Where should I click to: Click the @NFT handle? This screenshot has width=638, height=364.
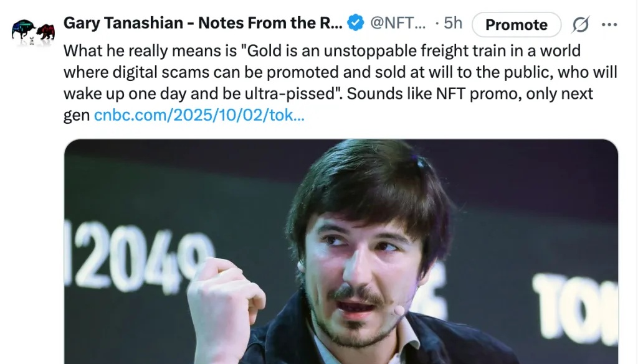[398, 24]
